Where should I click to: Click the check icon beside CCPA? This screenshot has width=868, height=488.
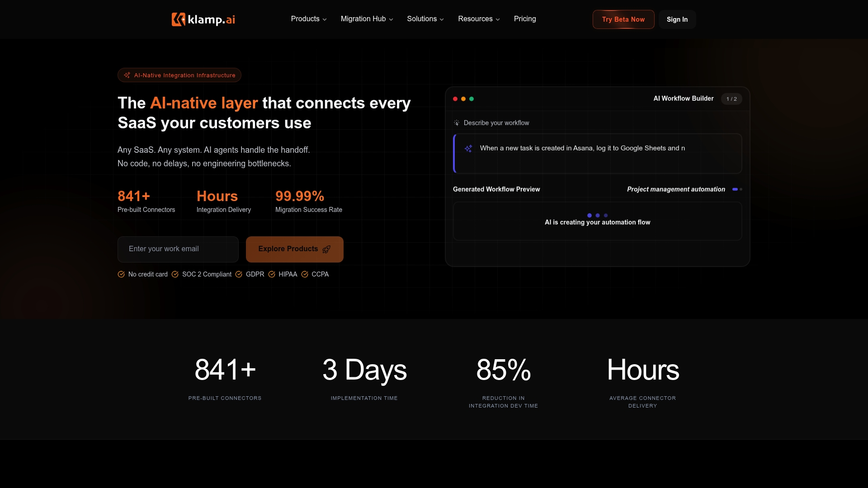tap(305, 274)
